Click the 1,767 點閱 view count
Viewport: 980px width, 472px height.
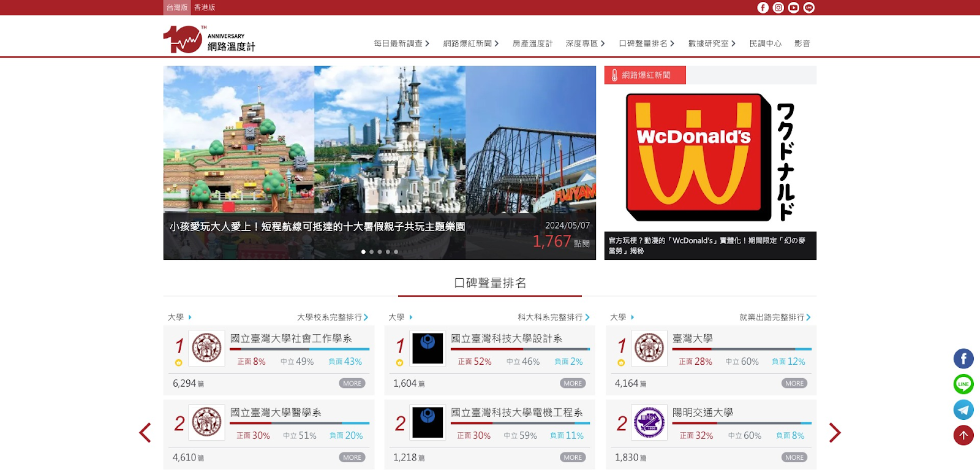tap(561, 242)
